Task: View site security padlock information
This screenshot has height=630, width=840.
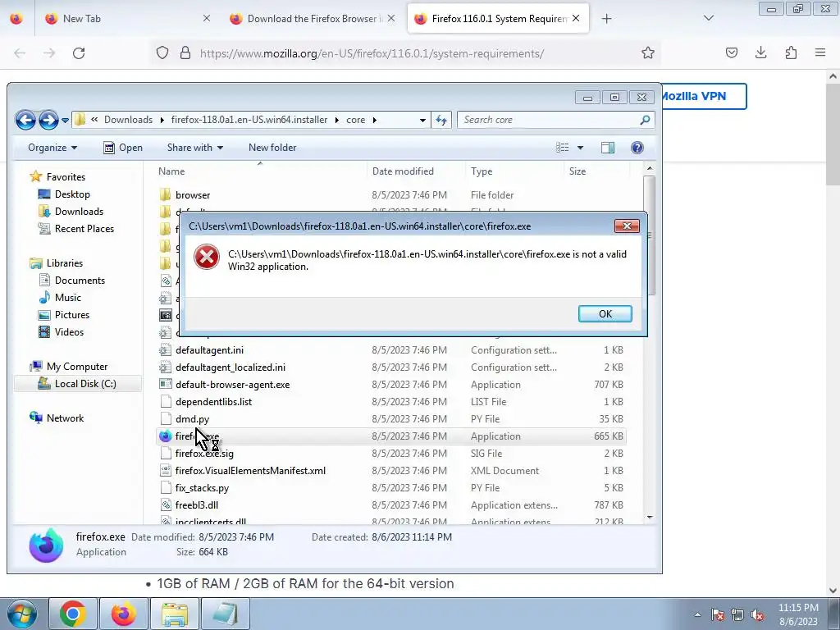Action: pyautogui.click(x=185, y=52)
